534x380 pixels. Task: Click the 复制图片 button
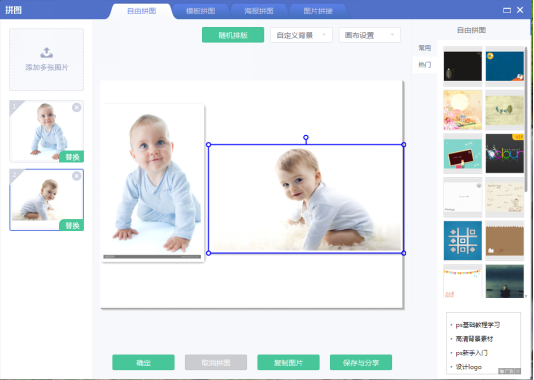[x=288, y=362]
